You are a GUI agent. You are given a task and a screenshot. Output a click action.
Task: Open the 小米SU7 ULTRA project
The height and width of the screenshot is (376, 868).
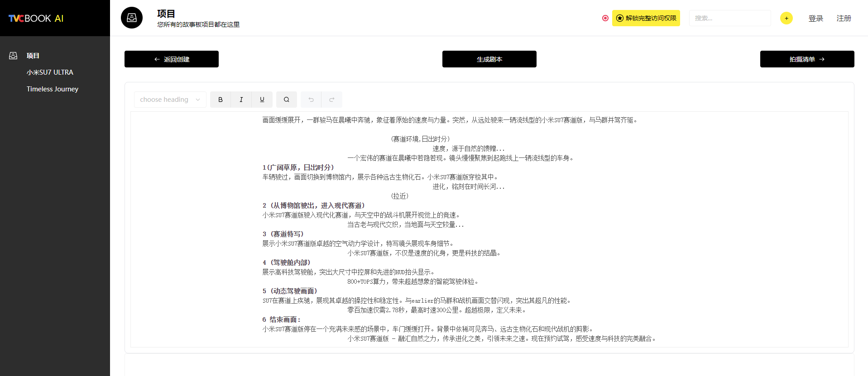coord(50,72)
